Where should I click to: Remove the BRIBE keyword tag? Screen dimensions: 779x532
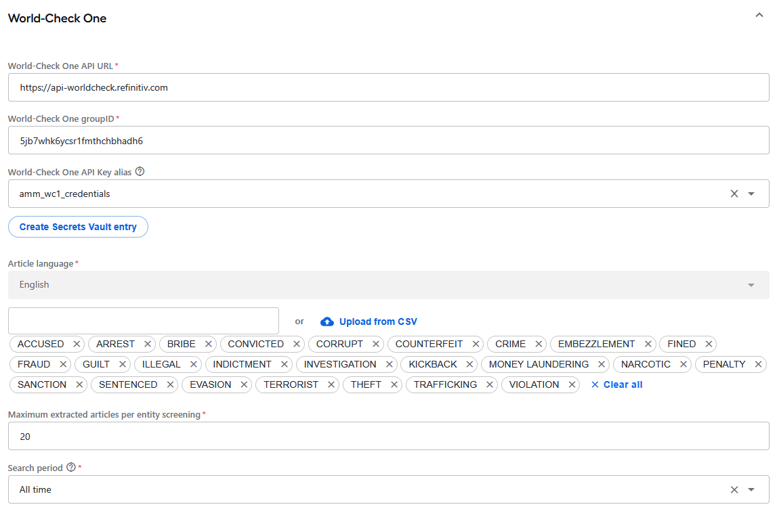click(208, 344)
